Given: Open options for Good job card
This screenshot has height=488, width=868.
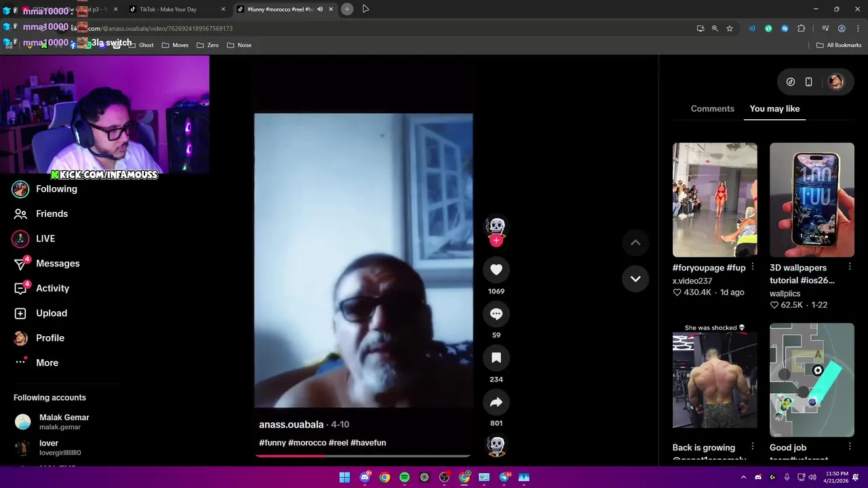Looking at the screenshot, I should (850, 447).
